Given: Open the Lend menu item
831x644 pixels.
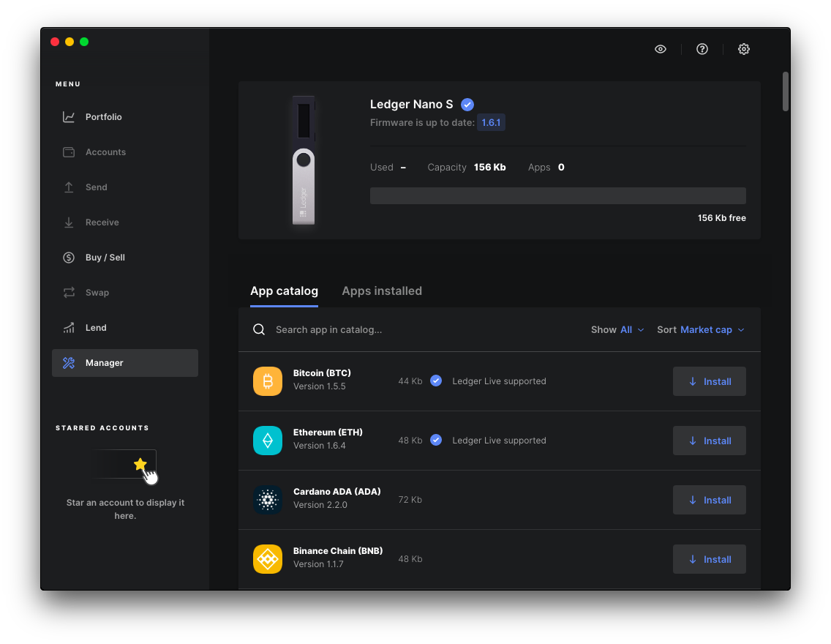Looking at the screenshot, I should pyautogui.click(x=125, y=328).
